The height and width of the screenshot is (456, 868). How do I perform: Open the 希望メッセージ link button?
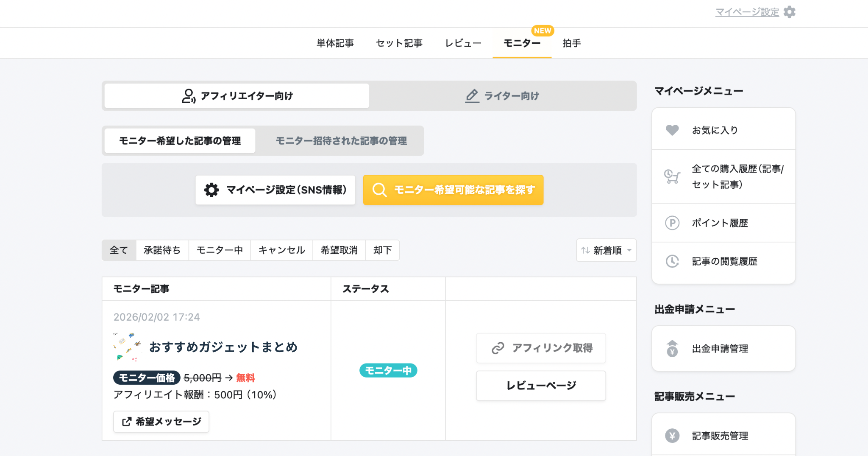[161, 422]
